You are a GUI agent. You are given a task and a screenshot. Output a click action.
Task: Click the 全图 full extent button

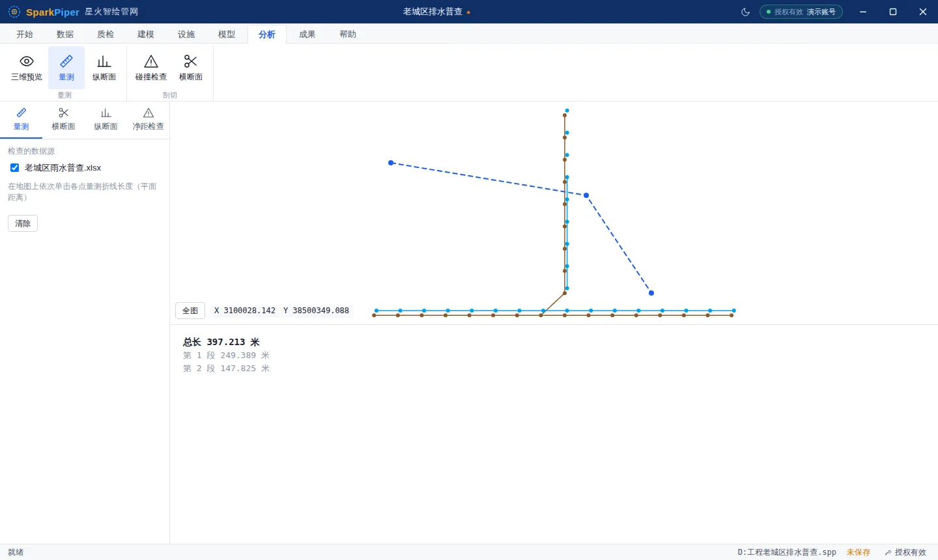190,311
